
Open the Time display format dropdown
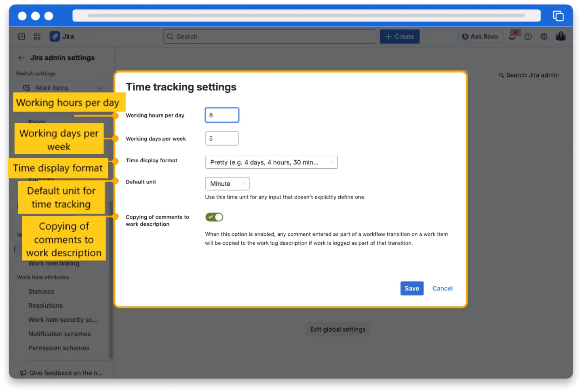tap(271, 162)
